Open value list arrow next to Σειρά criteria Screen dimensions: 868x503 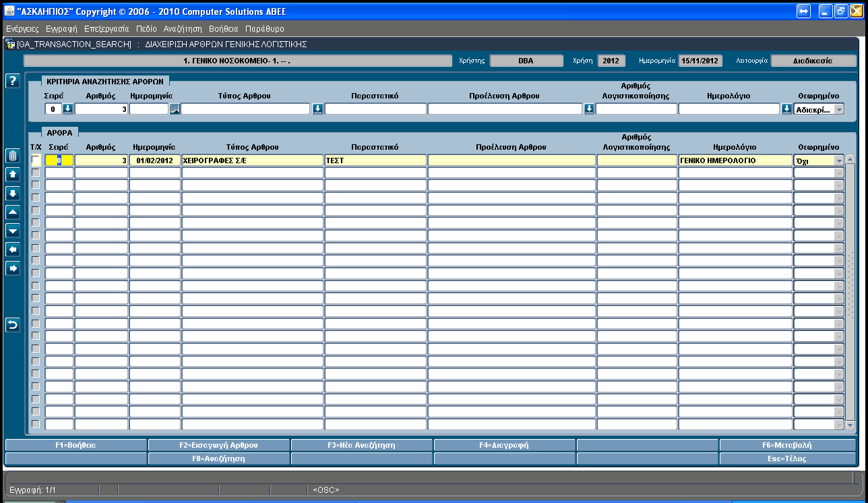67,109
